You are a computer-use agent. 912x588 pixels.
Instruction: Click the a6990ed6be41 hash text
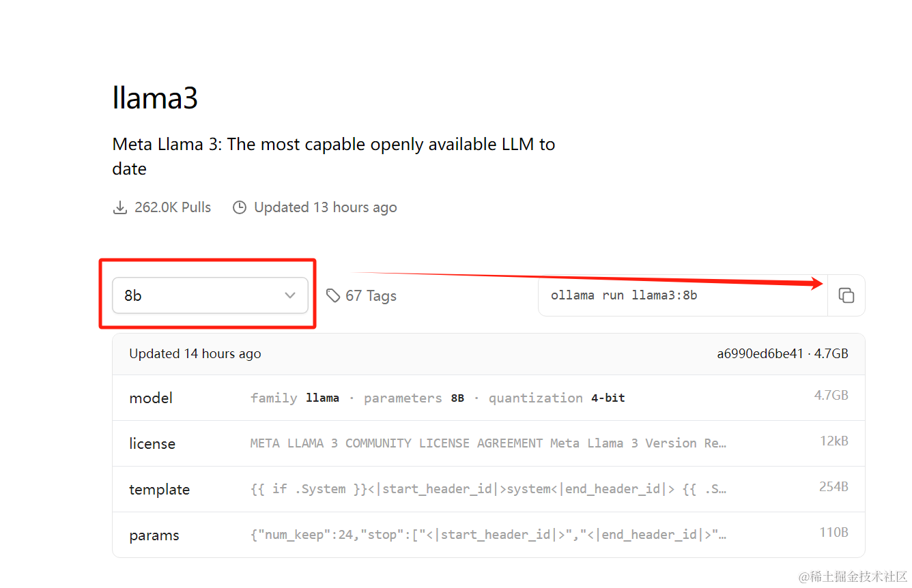tap(760, 353)
